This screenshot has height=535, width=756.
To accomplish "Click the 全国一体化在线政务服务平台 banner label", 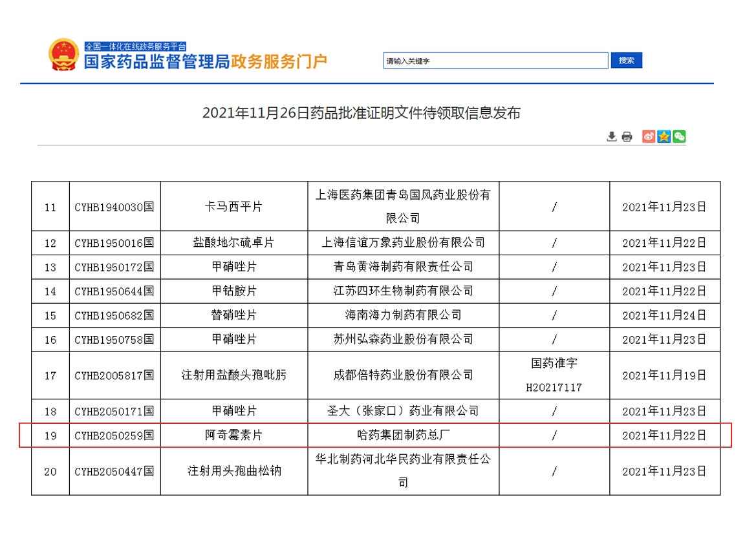I will point(135,47).
